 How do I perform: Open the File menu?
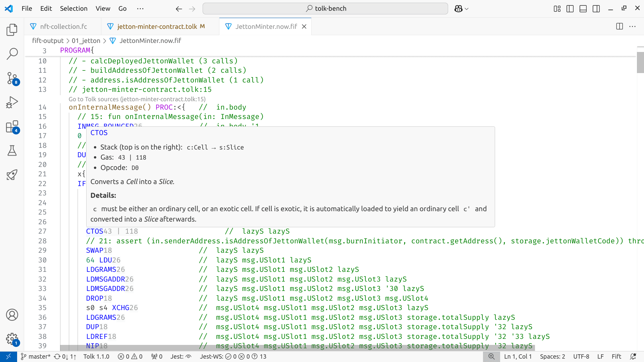27,8
